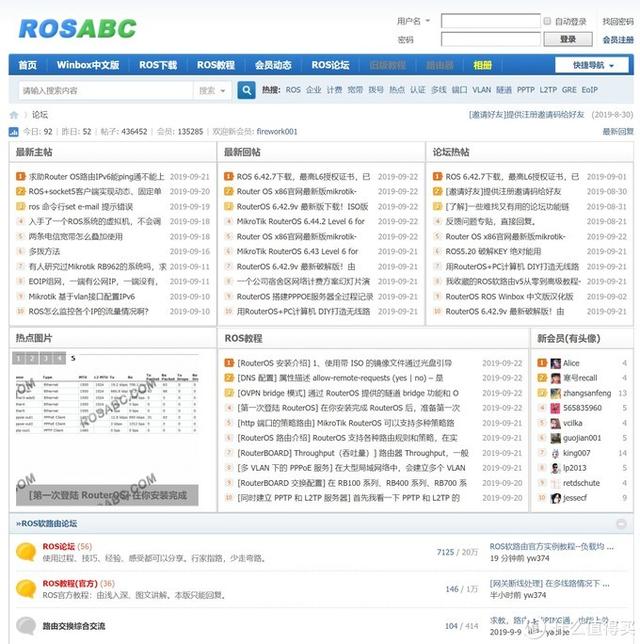The width and height of the screenshot is (640, 644).
Task: Click the gray bubble beside 路由交换综合交流
Action: 26,626
